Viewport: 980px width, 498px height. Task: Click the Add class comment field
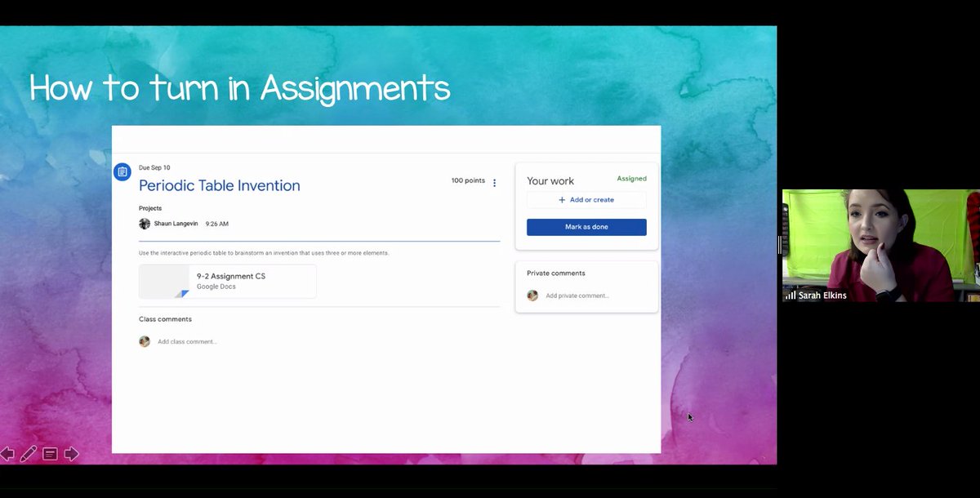(187, 342)
